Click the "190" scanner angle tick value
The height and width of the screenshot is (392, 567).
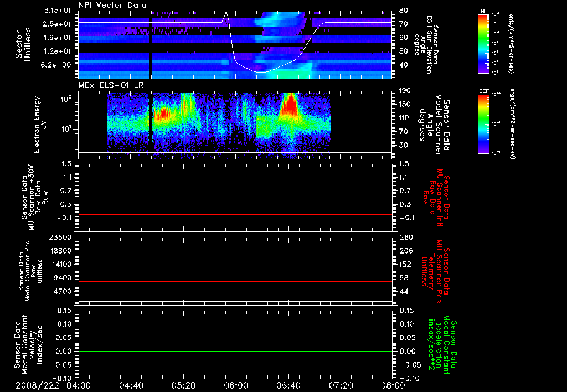click(x=405, y=91)
